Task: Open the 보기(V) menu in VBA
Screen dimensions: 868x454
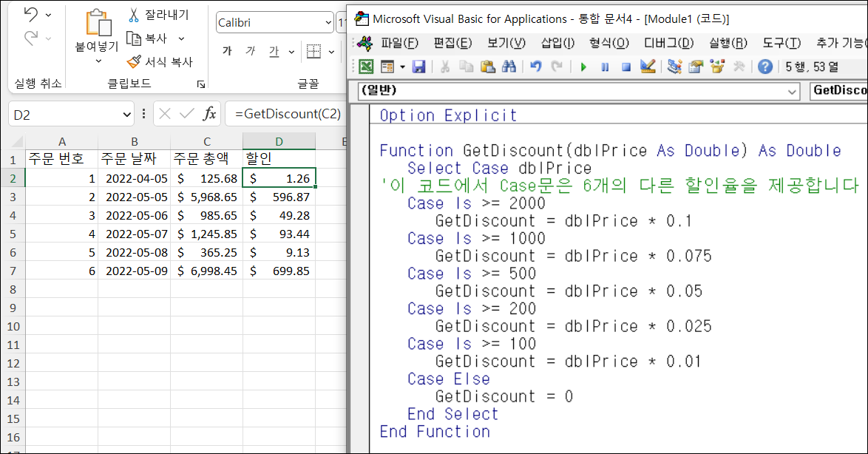Action: [x=506, y=43]
